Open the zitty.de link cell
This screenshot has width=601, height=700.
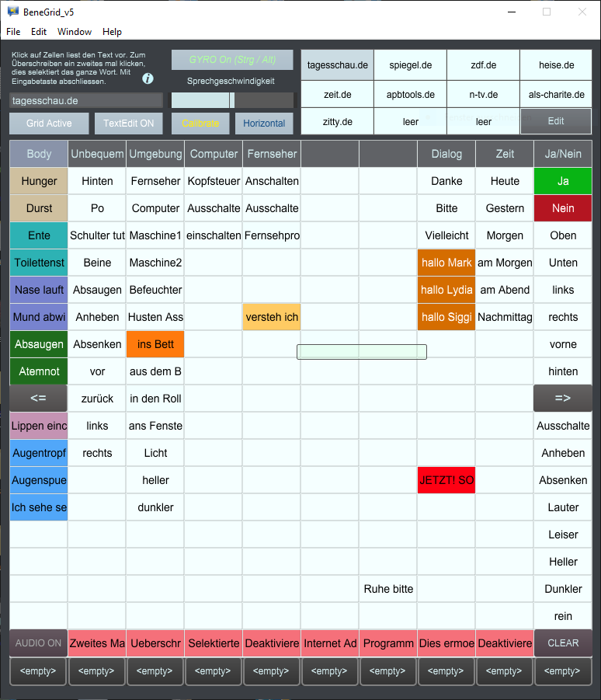pyautogui.click(x=338, y=121)
